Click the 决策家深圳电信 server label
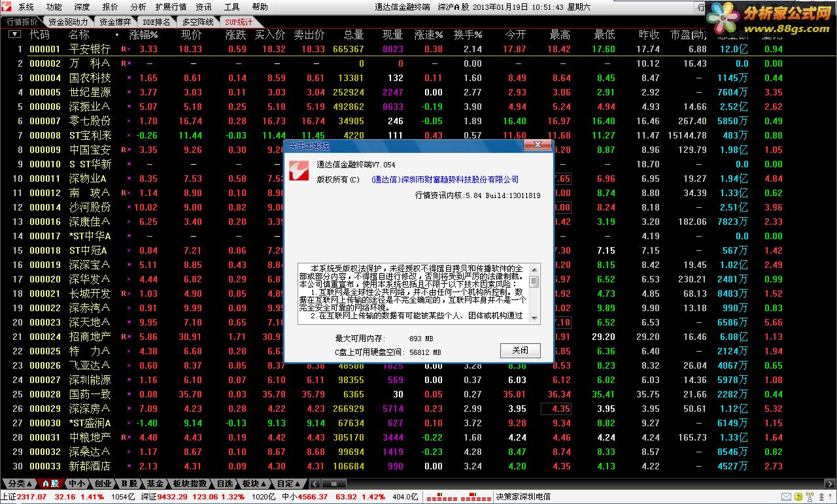Screen dimensions: 837x504 [x=523, y=497]
